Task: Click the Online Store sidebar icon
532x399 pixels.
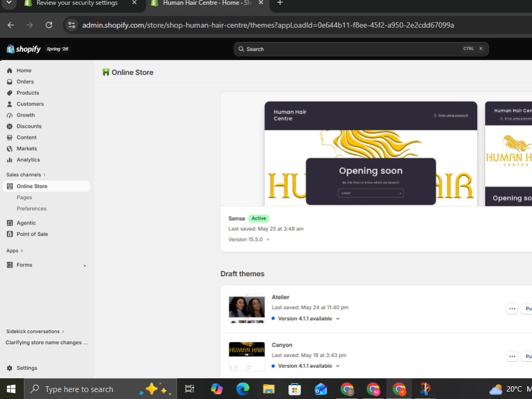Action: pos(10,186)
